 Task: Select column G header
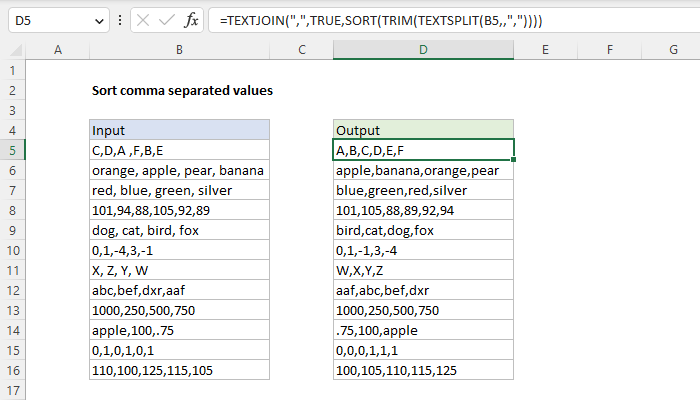tap(673, 50)
